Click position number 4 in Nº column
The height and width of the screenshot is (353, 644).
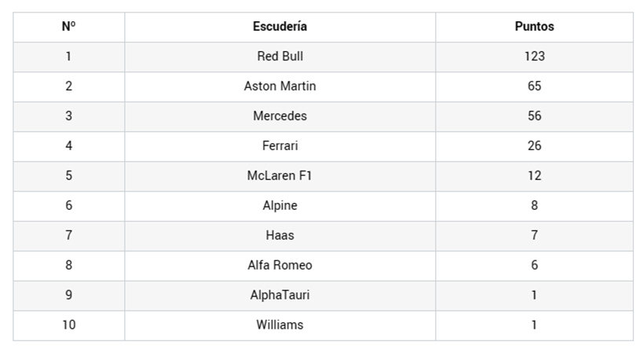tap(68, 146)
